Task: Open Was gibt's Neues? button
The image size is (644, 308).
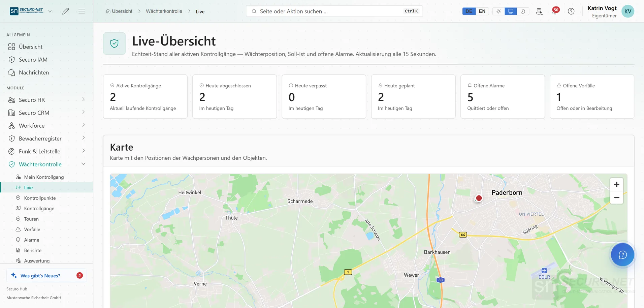Action: pos(46,275)
